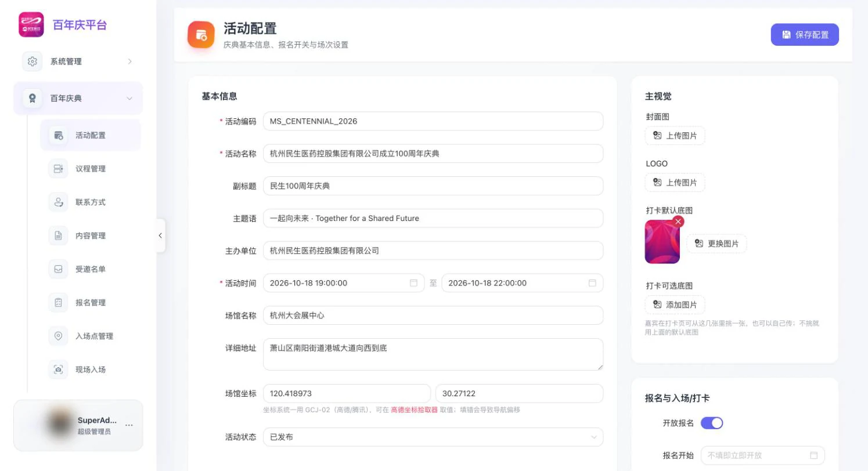Click the 详细地址 text area

click(433, 354)
